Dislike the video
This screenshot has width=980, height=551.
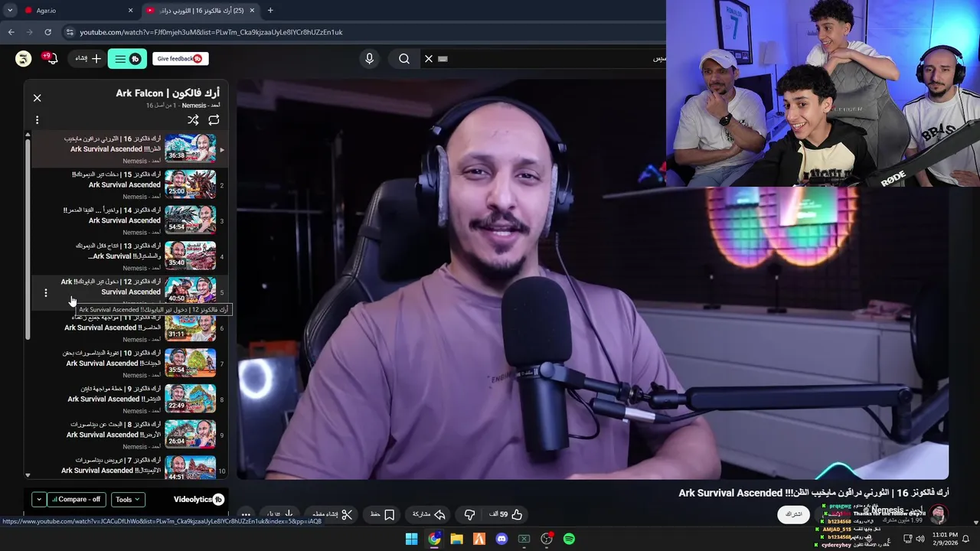pos(470,514)
